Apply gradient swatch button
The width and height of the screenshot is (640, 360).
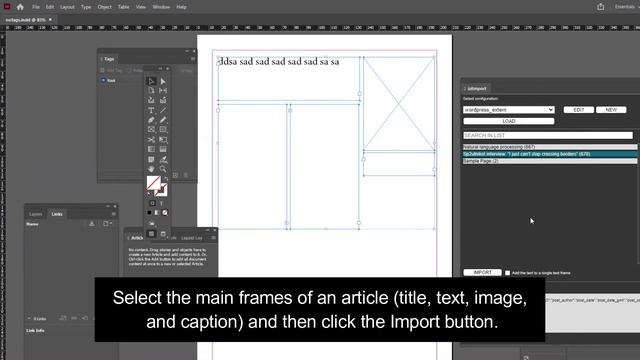coord(157,213)
